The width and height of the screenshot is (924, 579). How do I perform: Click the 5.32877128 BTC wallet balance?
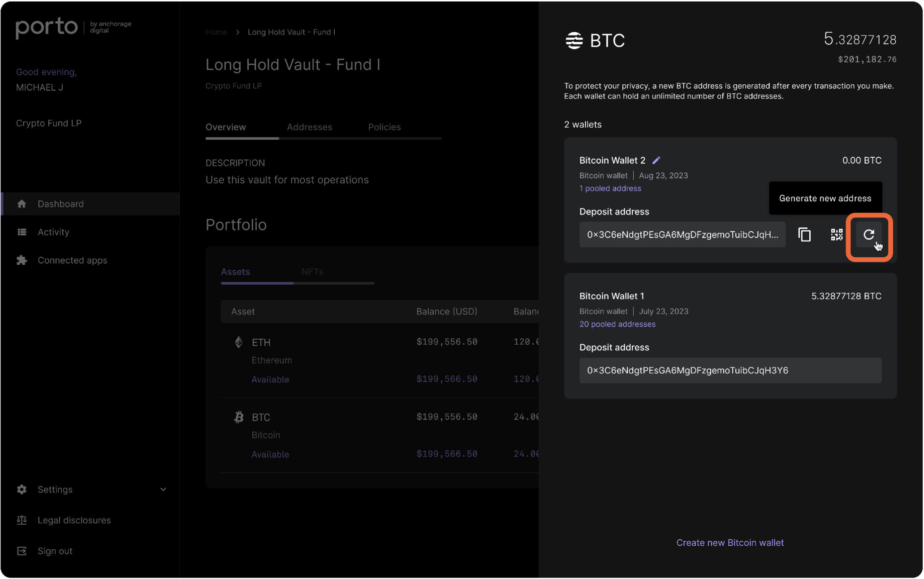coord(846,296)
